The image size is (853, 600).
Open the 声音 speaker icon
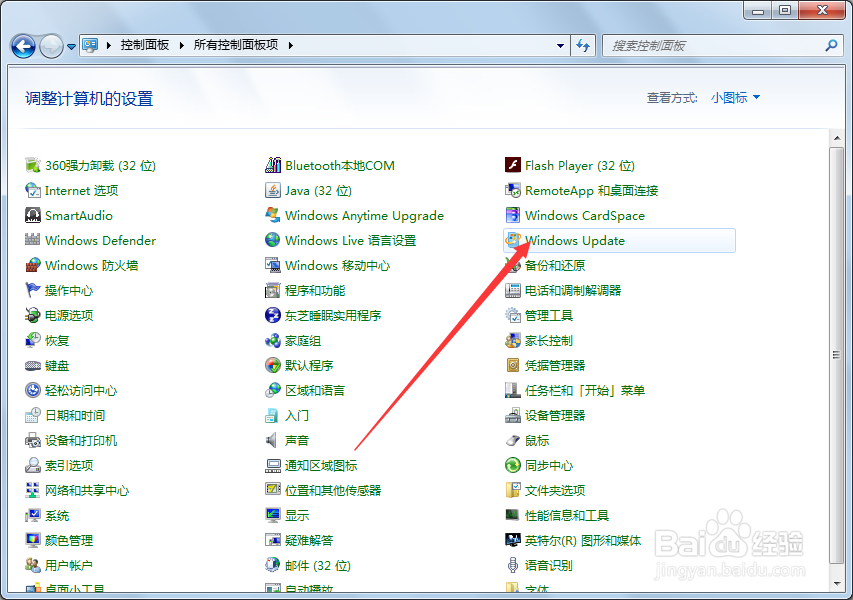point(273,440)
